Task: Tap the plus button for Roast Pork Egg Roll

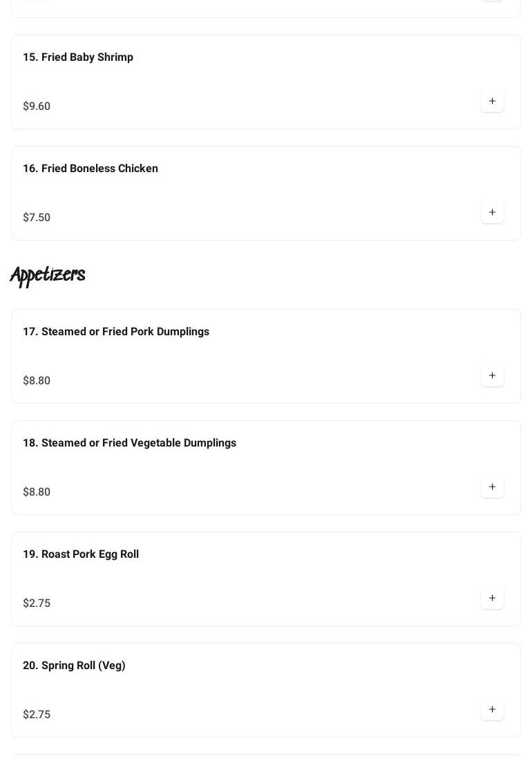Action: click(492, 599)
